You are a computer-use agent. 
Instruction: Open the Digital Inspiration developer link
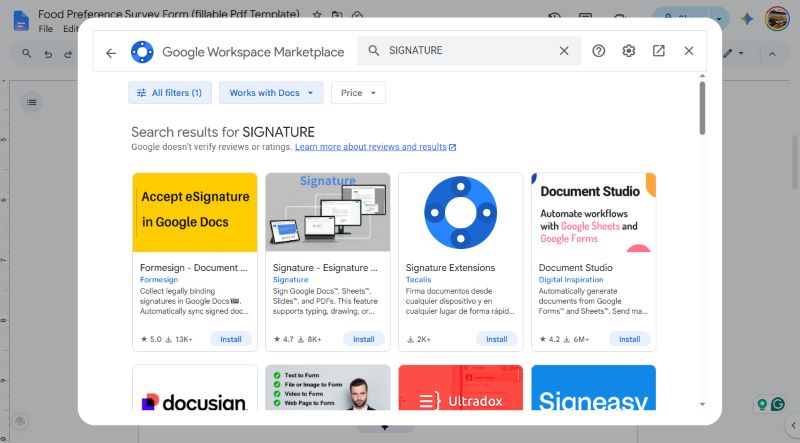(x=571, y=280)
